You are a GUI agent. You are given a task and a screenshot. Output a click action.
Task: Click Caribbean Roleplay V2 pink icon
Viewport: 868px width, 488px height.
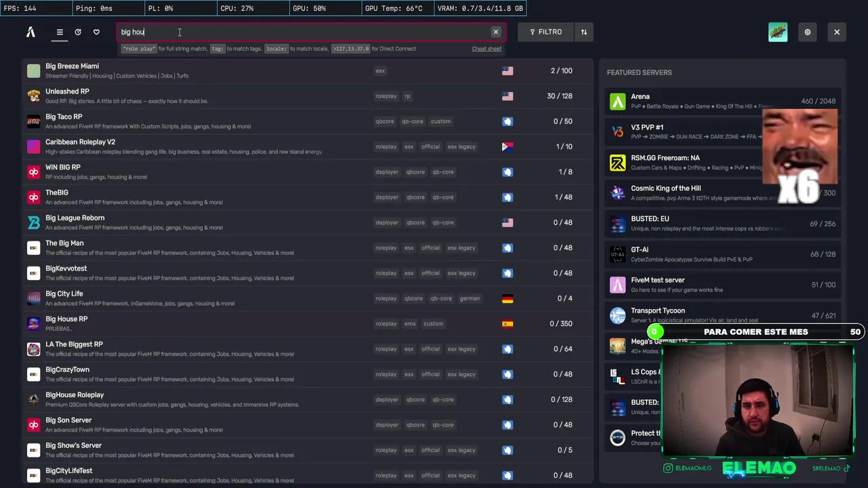click(33, 146)
